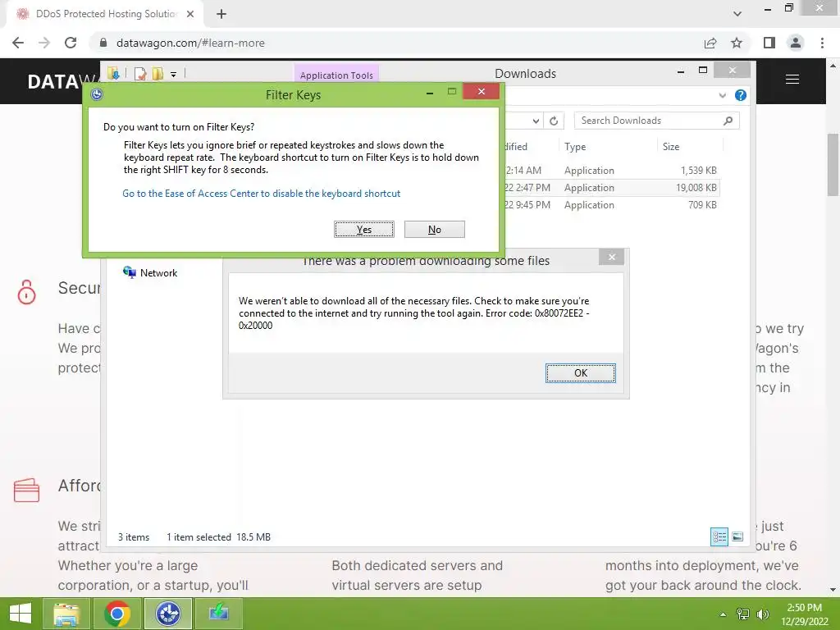Switch to large icons view in Explorer

tap(737, 536)
